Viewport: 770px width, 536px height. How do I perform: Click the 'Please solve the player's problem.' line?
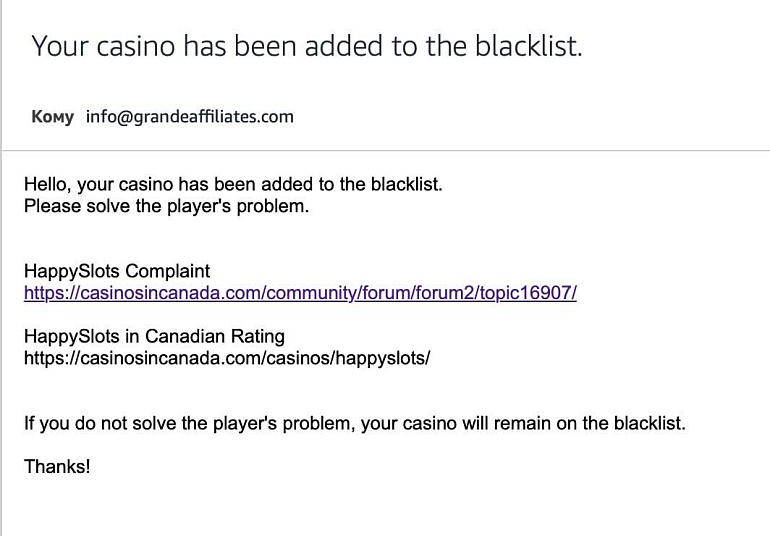click(166, 206)
